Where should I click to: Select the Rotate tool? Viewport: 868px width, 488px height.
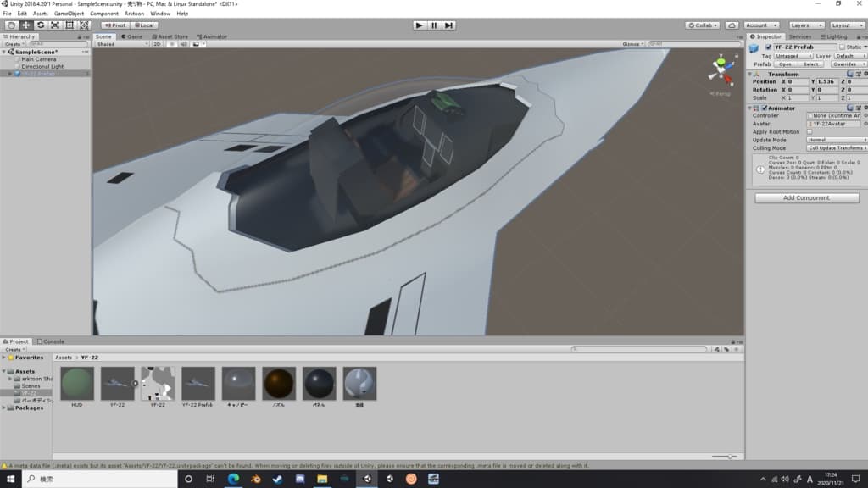(x=40, y=25)
